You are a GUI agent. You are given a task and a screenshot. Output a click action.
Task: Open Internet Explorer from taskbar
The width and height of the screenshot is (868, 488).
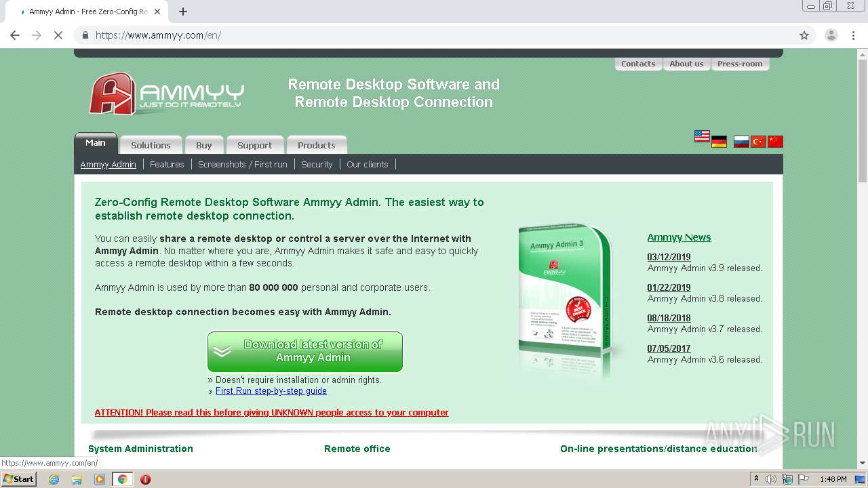[x=54, y=479]
